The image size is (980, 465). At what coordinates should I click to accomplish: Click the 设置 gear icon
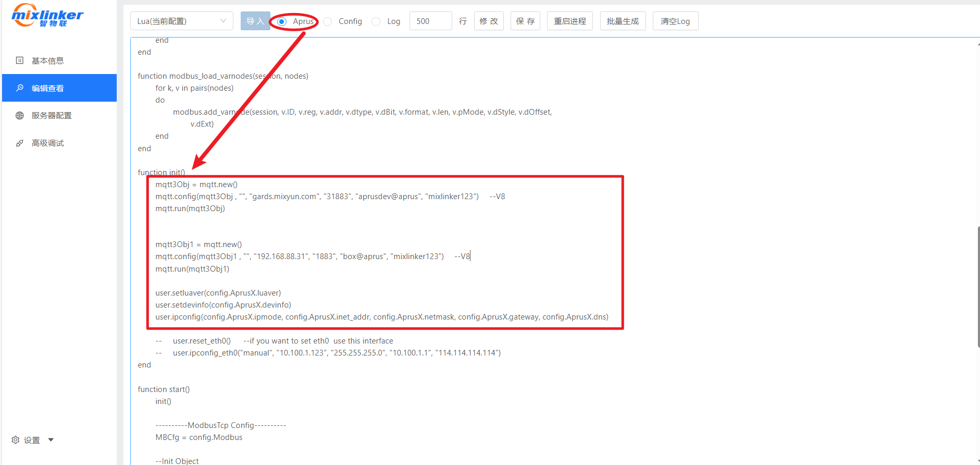16,440
